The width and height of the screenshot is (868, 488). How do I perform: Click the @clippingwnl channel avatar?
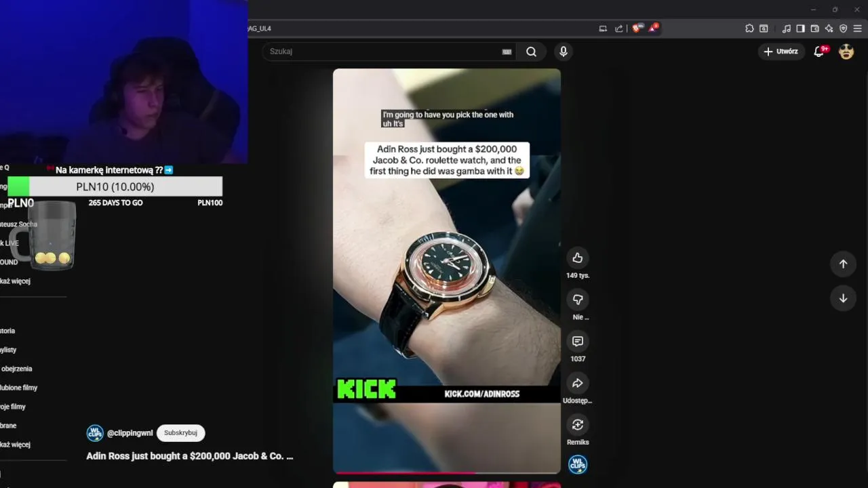point(95,433)
